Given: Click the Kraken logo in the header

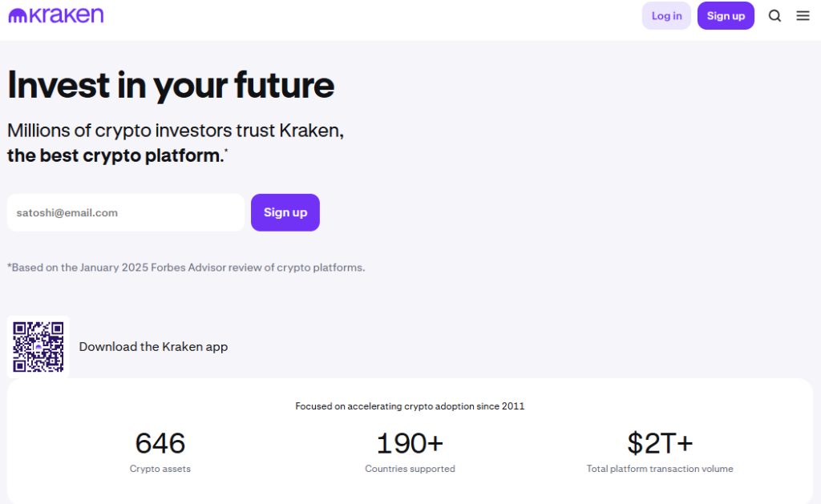Looking at the screenshot, I should point(55,15).
